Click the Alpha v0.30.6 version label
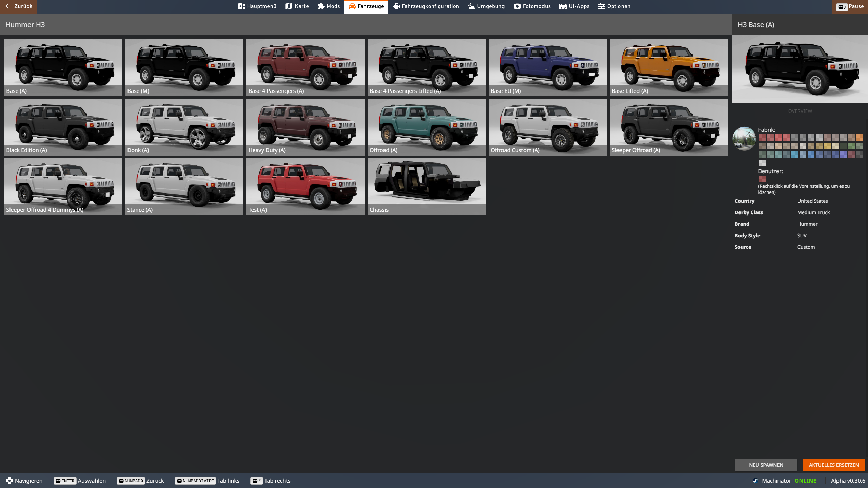 click(x=848, y=481)
